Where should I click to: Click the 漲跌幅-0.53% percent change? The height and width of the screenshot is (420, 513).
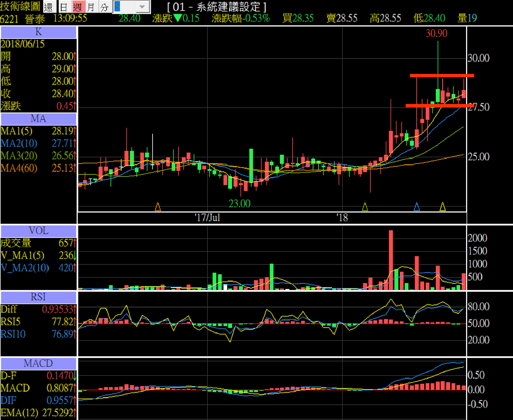[241, 18]
